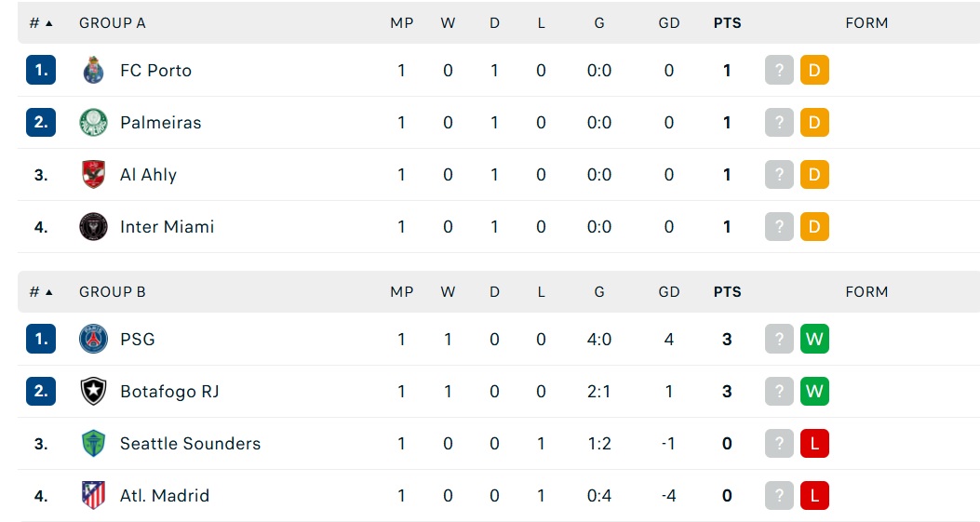The width and height of the screenshot is (980, 522).
Task: Sort Group A by PTS column
Action: coord(727,22)
